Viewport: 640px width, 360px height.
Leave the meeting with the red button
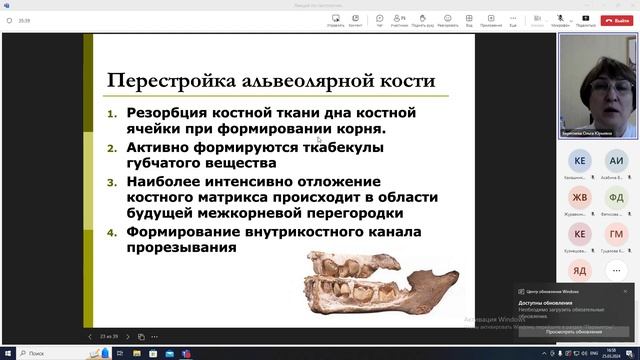coord(617,20)
